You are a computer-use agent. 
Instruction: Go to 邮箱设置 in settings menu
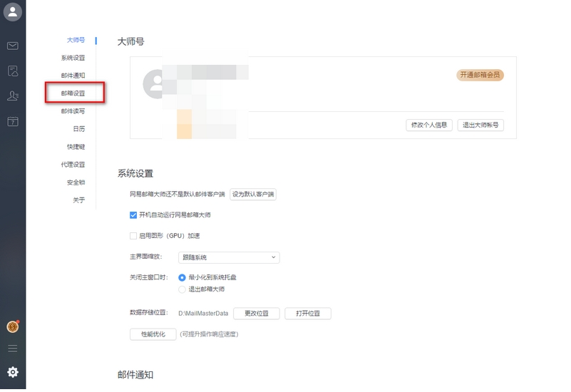pos(73,93)
